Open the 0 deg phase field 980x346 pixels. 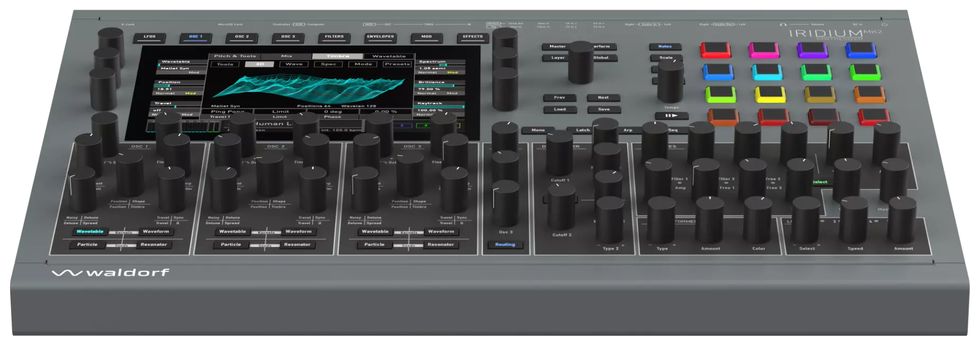pyautogui.click(x=333, y=111)
